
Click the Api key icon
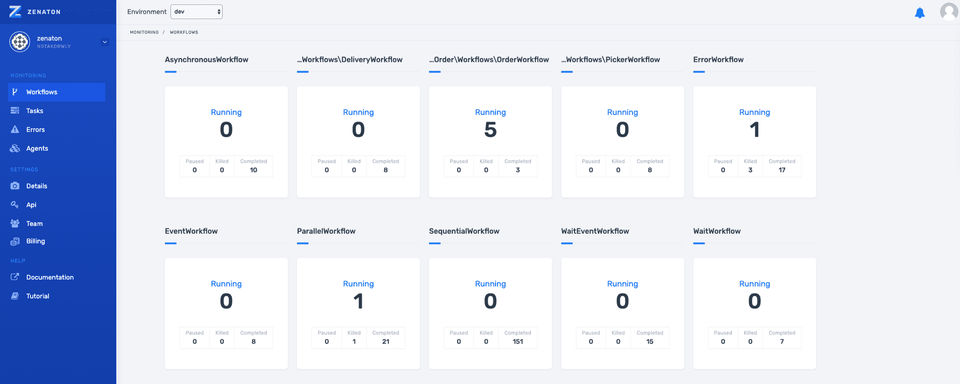pos(15,205)
